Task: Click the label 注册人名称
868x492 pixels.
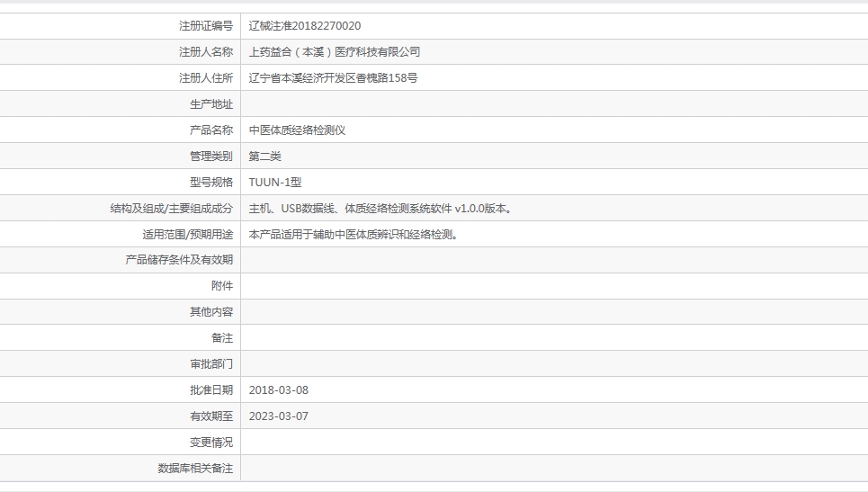Action: (206, 52)
